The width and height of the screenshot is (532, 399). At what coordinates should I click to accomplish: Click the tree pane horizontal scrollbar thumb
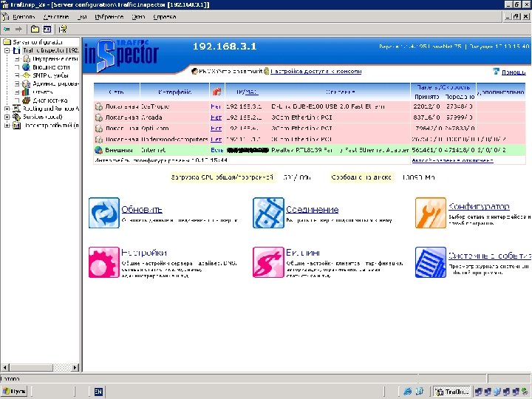31,367
